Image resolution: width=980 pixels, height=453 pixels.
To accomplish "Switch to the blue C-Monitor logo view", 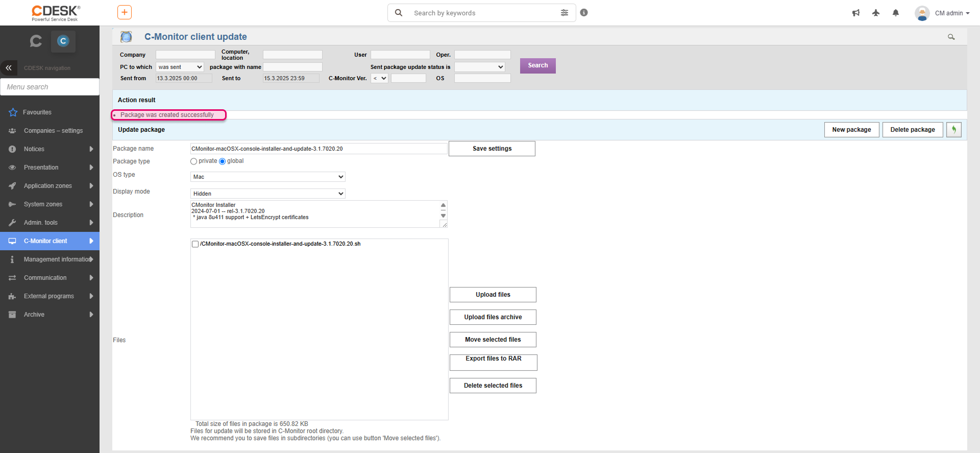I will click(63, 41).
